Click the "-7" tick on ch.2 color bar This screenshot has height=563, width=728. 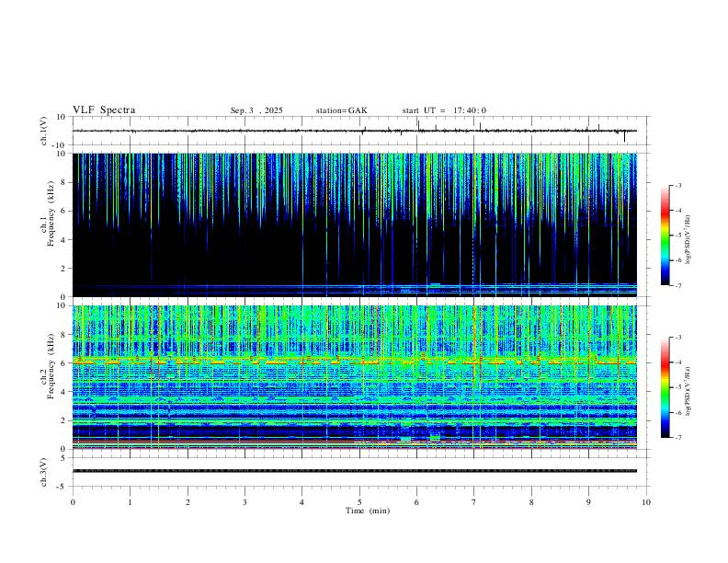tap(677, 438)
